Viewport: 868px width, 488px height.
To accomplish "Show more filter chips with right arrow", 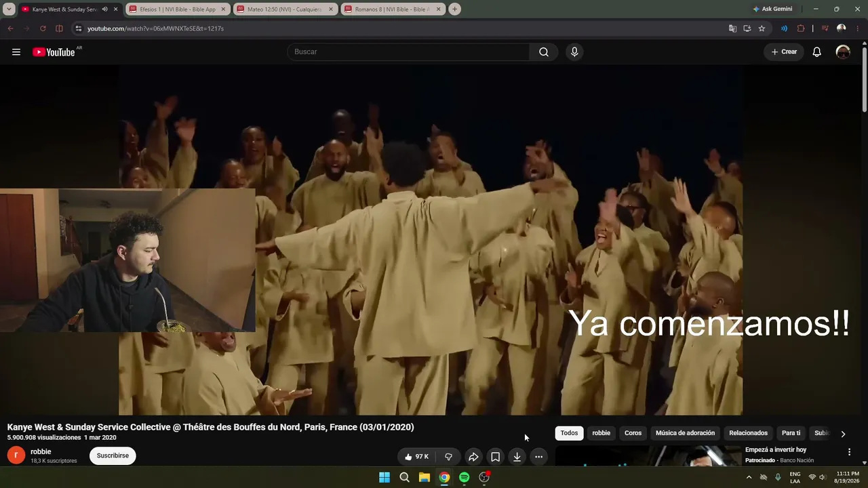I will 843,434.
